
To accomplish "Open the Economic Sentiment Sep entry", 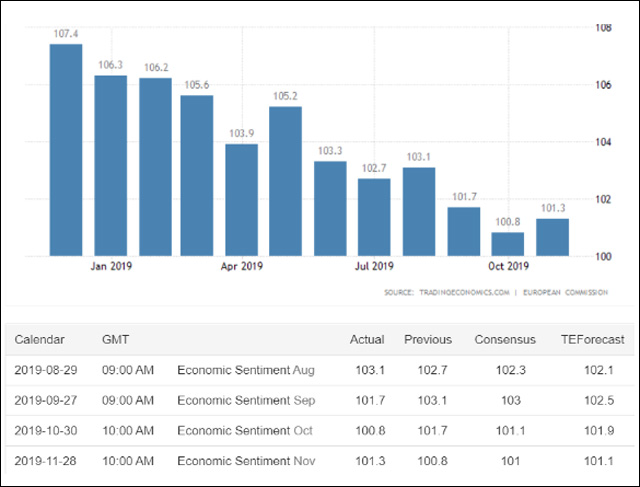I will (245, 400).
